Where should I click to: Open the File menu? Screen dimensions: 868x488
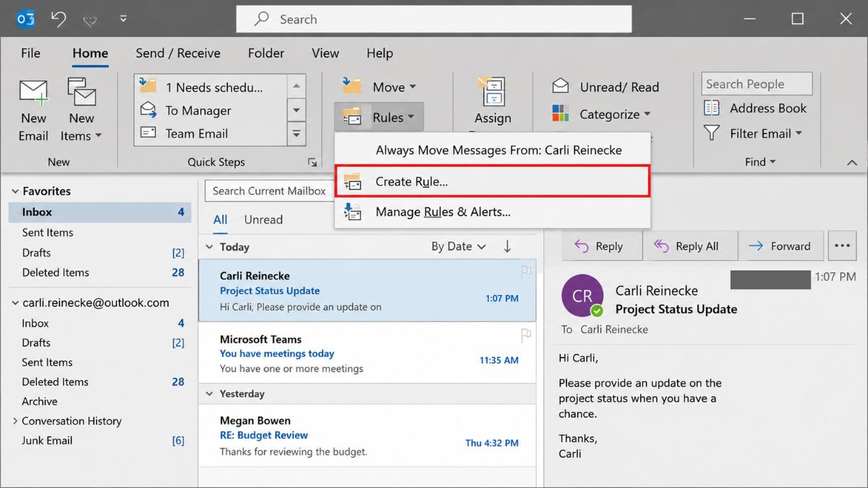click(x=30, y=53)
